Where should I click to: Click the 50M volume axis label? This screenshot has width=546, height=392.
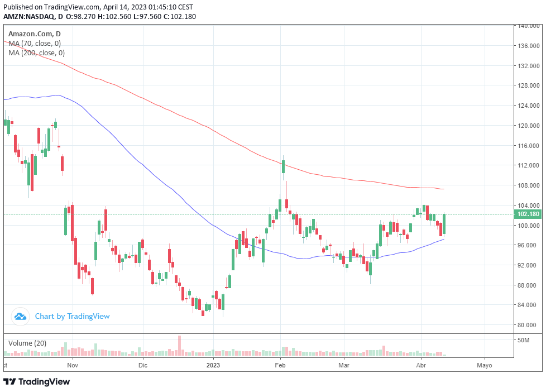pos(523,340)
